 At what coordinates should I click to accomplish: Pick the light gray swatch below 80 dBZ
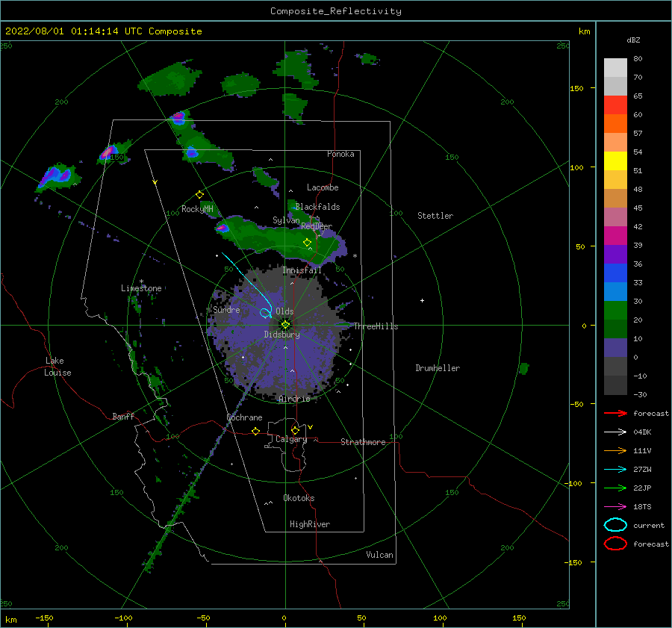[615, 68]
